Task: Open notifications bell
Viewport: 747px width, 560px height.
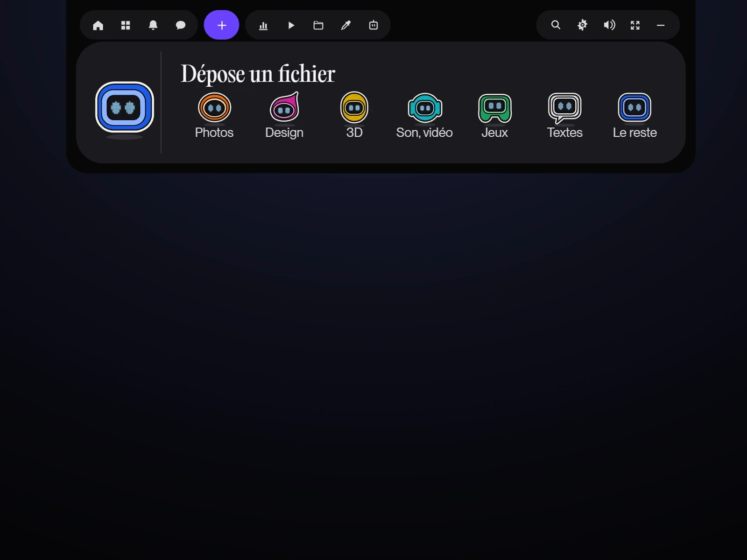Action: click(x=153, y=25)
